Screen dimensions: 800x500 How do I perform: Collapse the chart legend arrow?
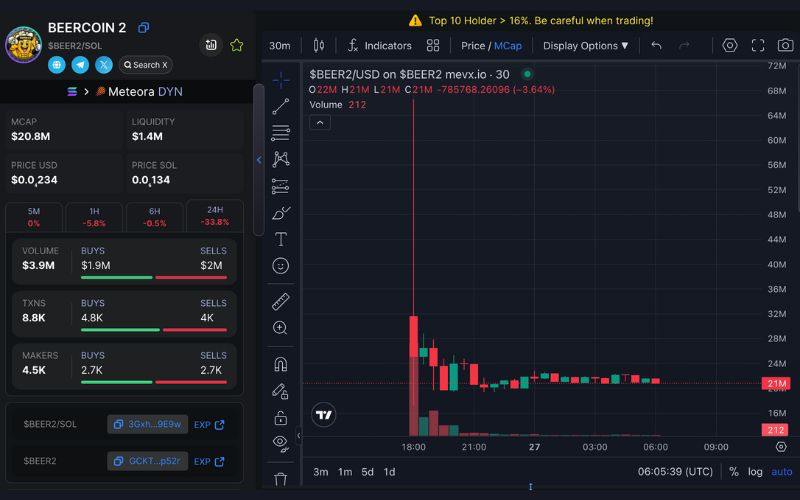(x=320, y=122)
